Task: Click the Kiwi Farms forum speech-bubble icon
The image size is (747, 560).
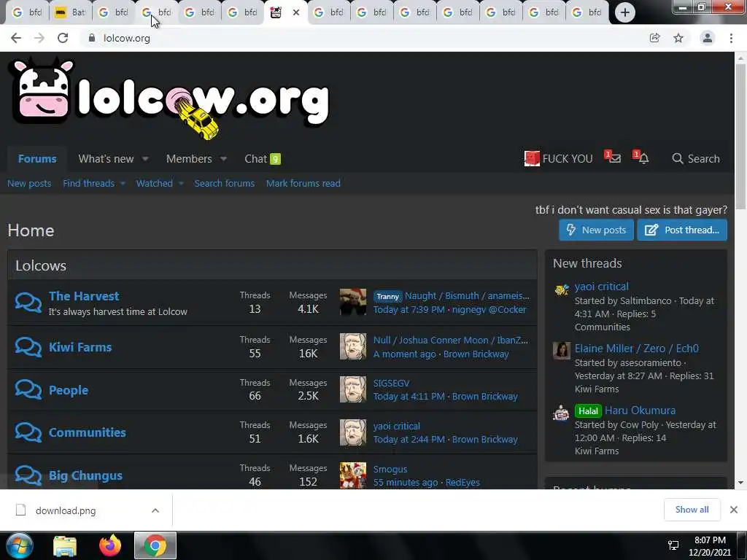Action: (28, 346)
